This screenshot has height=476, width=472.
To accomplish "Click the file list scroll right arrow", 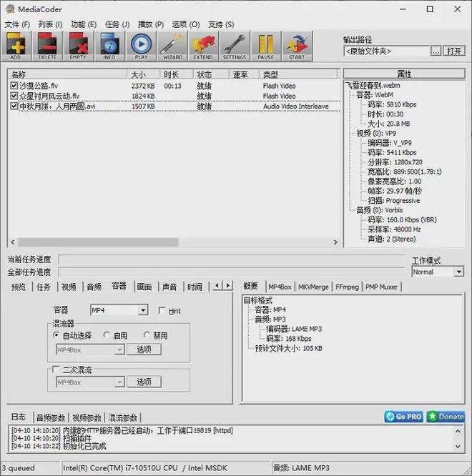I will (x=335, y=242).
